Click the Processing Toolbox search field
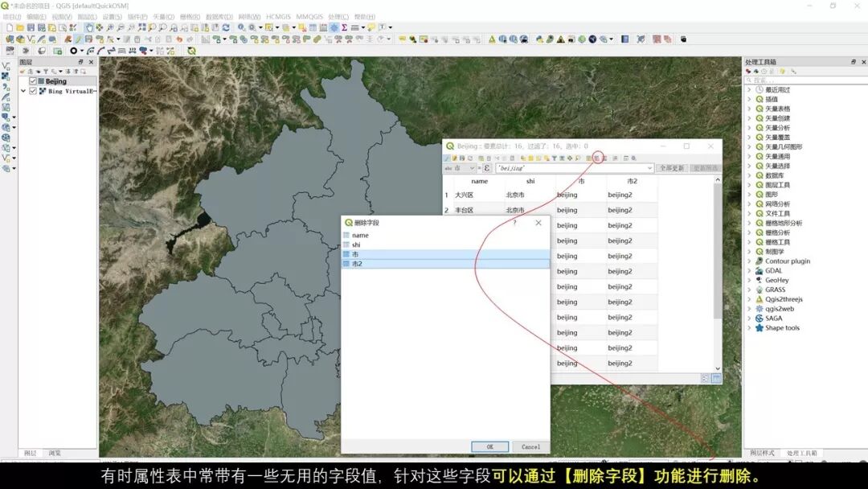The image size is (868, 489). pyautogui.click(x=805, y=80)
